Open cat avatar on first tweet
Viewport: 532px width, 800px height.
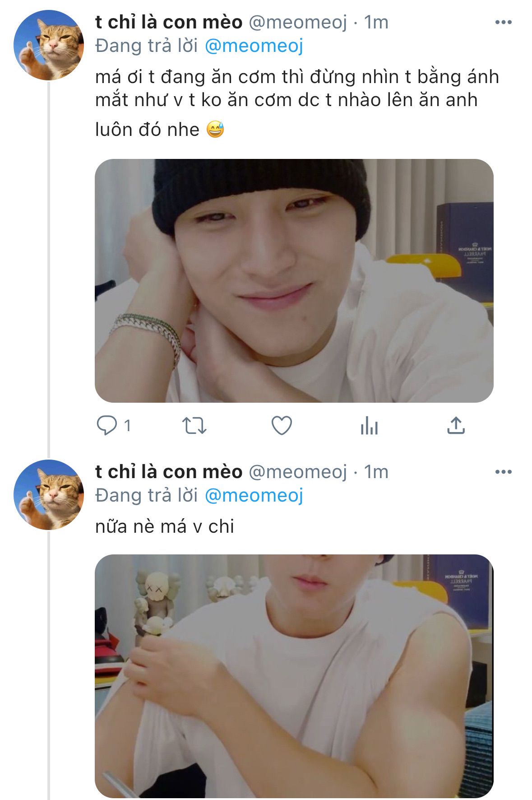[49, 45]
